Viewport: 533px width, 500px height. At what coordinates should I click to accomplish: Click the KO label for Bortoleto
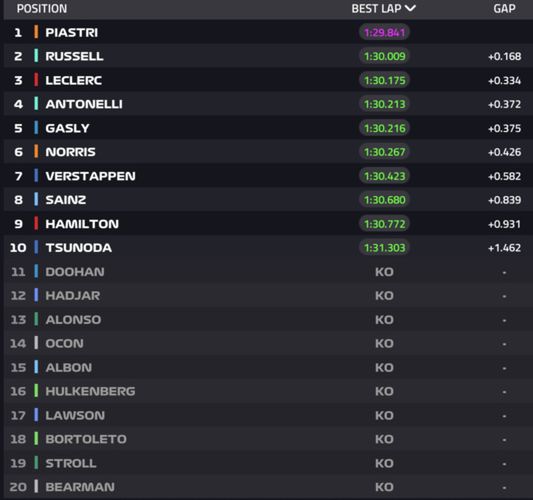384,439
